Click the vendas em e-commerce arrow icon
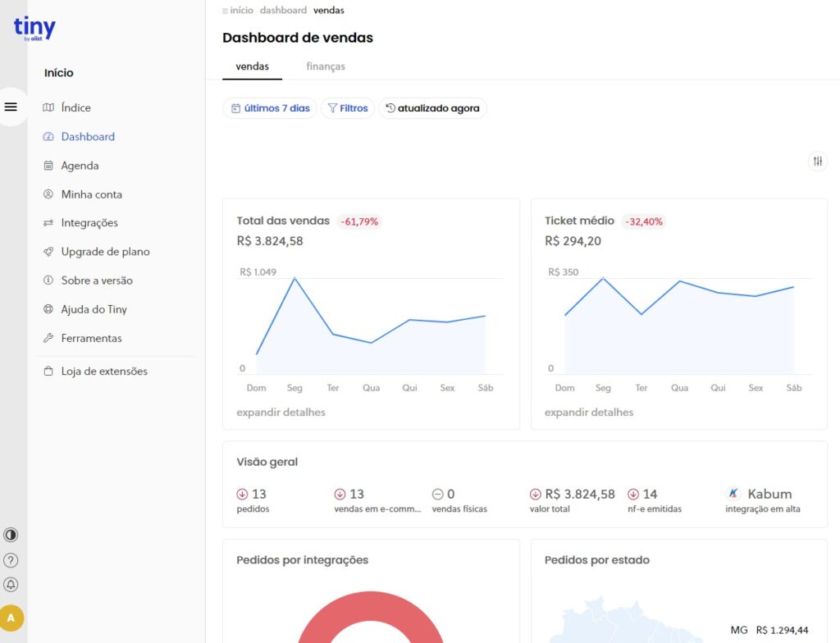The width and height of the screenshot is (840, 643). coord(340,494)
